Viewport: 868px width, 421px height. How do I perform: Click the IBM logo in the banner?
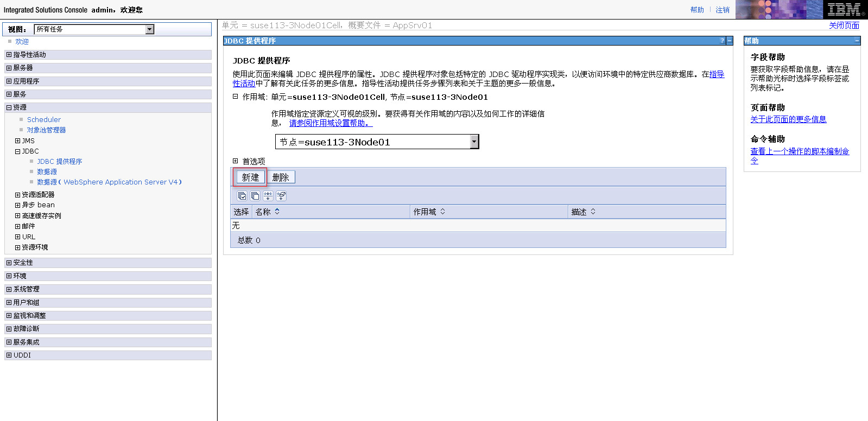[x=845, y=10]
